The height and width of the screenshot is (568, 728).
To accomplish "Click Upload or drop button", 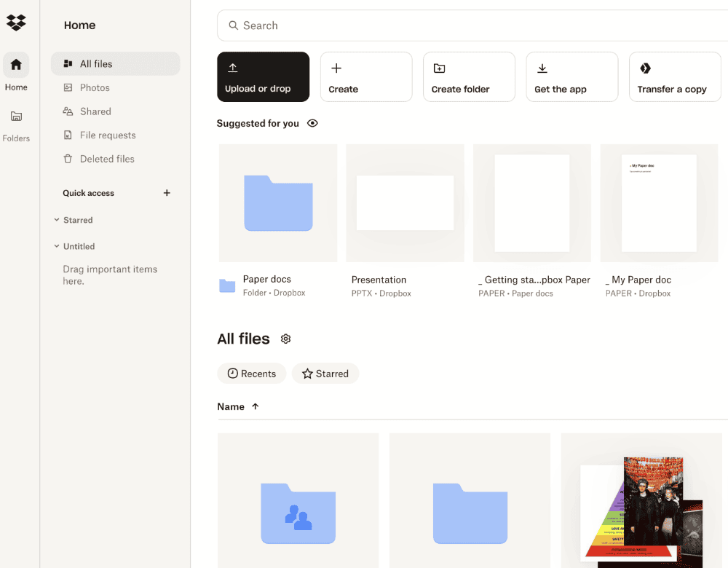I will click(x=264, y=76).
